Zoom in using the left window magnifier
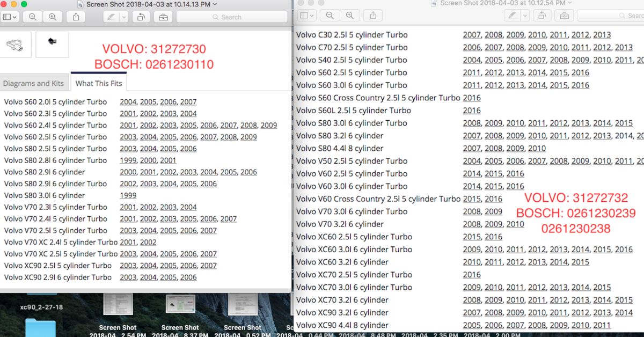 [53, 17]
